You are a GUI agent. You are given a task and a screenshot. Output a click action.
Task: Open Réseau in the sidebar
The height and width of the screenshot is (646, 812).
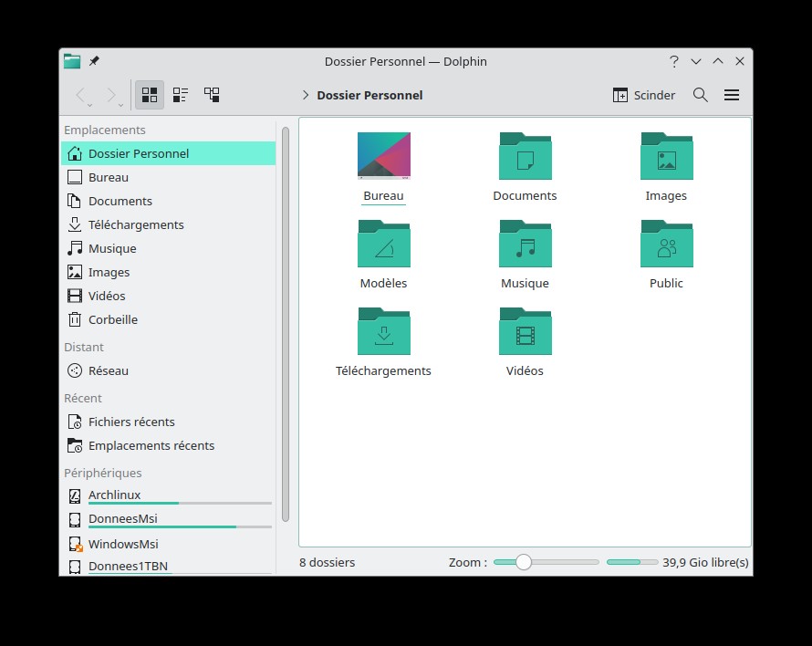pyautogui.click(x=168, y=371)
